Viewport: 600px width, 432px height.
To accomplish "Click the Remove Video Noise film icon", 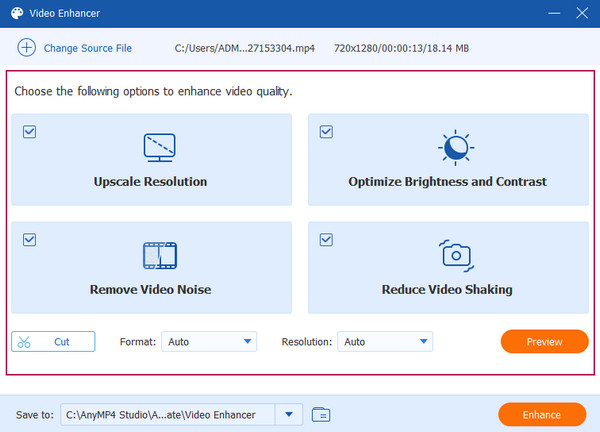I will pos(160,256).
